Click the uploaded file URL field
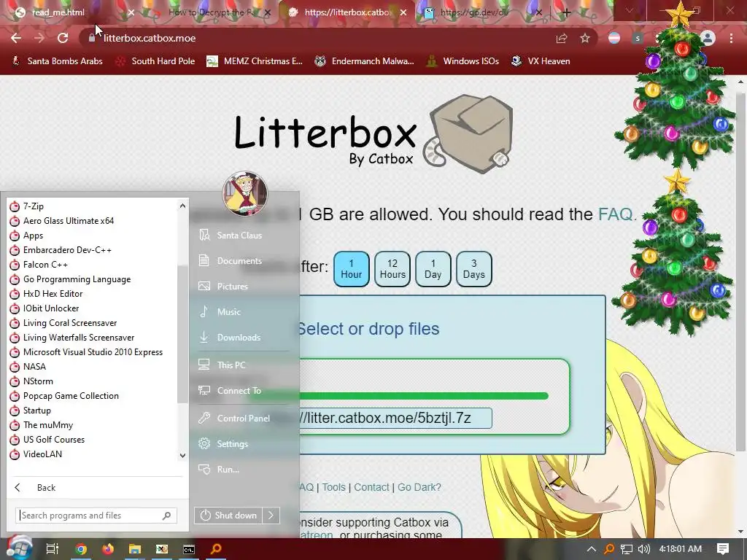 point(395,418)
